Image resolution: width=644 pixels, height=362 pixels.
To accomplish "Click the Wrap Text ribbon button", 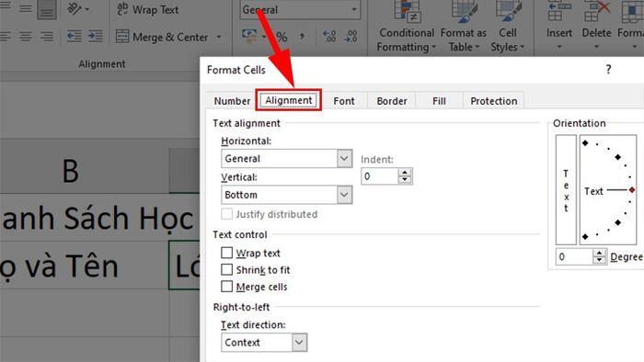I will 147,9.
